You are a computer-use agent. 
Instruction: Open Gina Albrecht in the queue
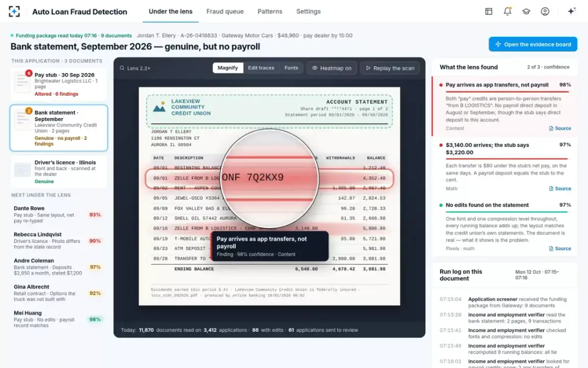(x=59, y=293)
